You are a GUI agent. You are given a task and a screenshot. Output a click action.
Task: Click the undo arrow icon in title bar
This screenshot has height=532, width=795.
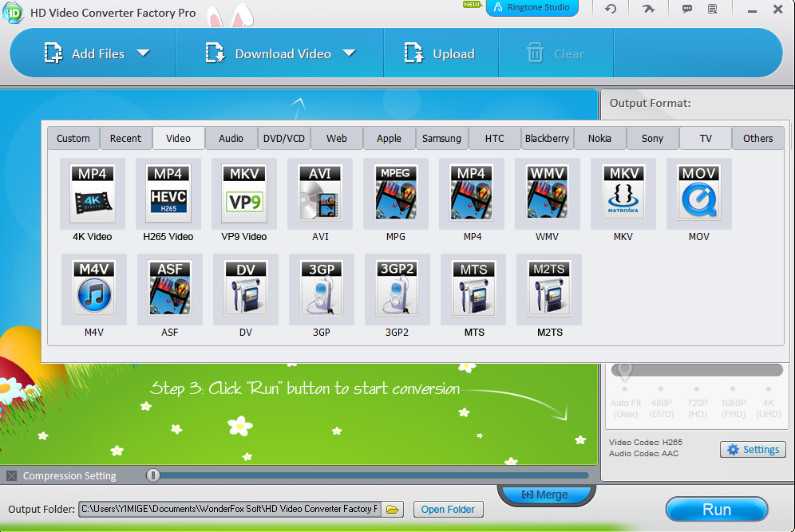coord(611,9)
